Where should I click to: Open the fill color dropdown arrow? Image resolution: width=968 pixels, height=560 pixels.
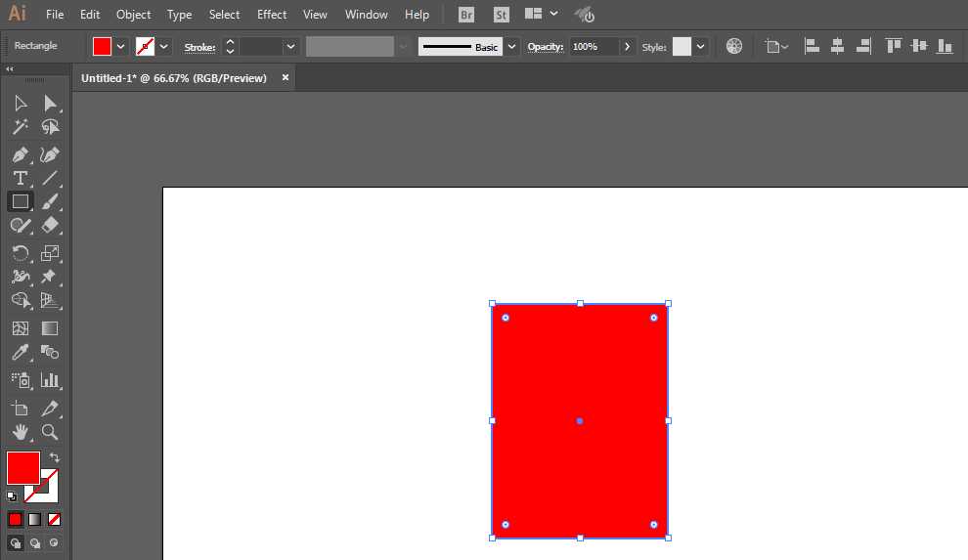pos(121,46)
